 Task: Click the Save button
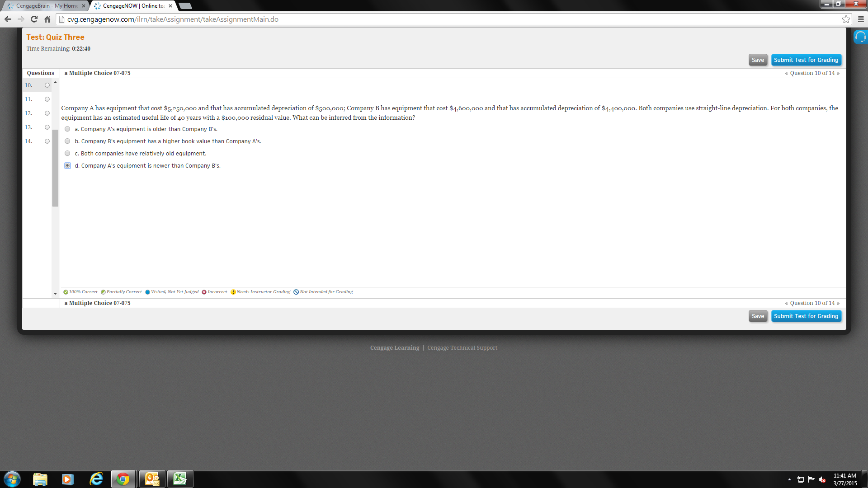(758, 60)
